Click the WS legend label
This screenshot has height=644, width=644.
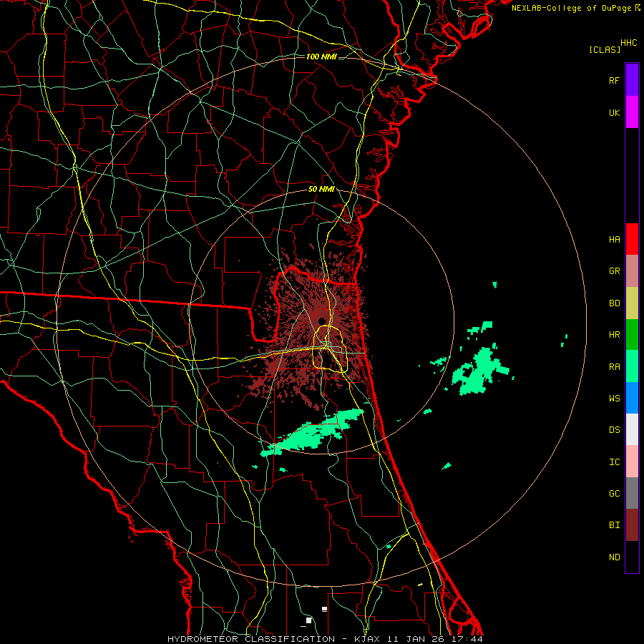(x=614, y=398)
